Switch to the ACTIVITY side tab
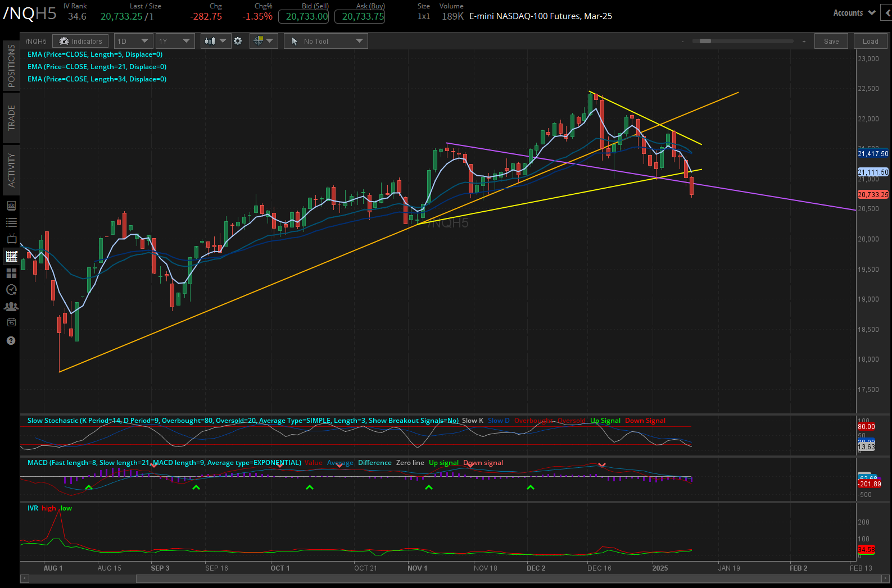Viewport: 892px width, 588px height. pyautogui.click(x=11, y=170)
